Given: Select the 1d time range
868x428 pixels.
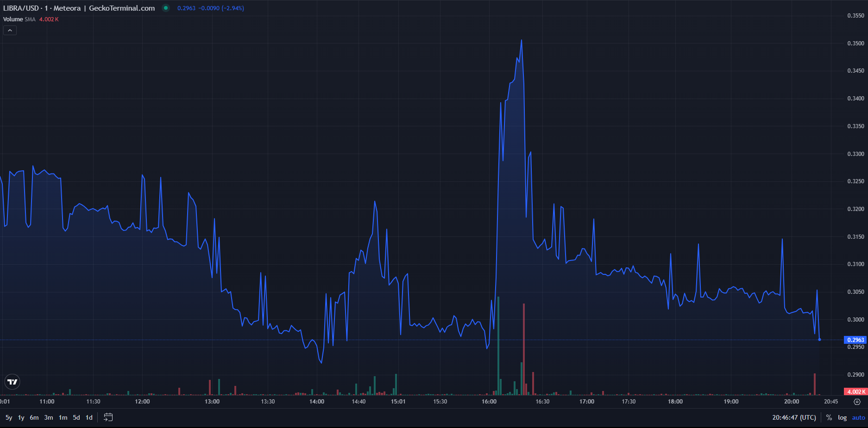Looking at the screenshot, I should point(89,417).
